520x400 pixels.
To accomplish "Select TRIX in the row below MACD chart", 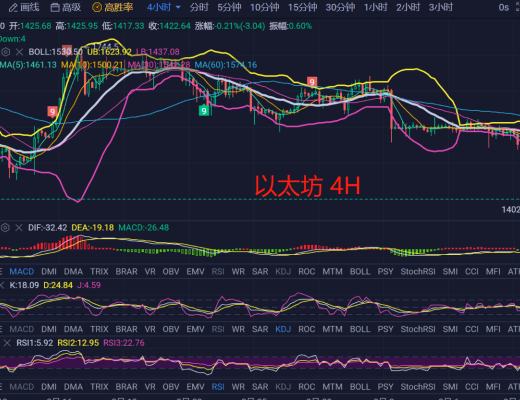I will tap(99, 272).
